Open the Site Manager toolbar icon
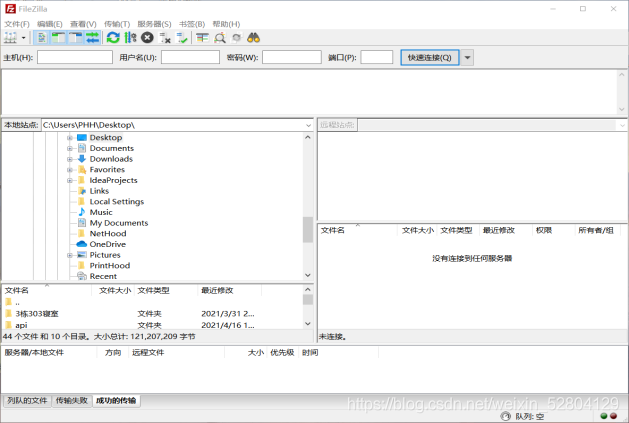 pyautogui.click(x=10, y=38)
